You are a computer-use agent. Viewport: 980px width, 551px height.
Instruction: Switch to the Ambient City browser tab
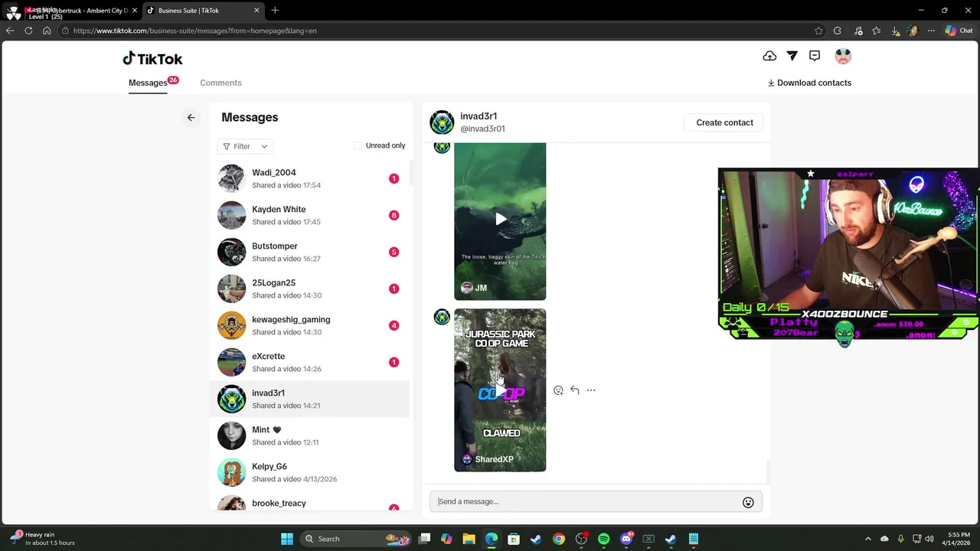[x=71, y=10]
